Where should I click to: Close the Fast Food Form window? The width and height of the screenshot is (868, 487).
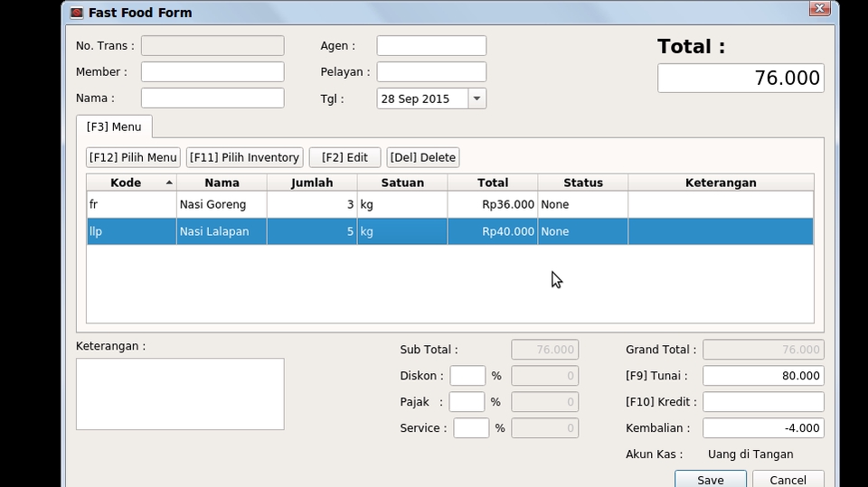(819, 9)
